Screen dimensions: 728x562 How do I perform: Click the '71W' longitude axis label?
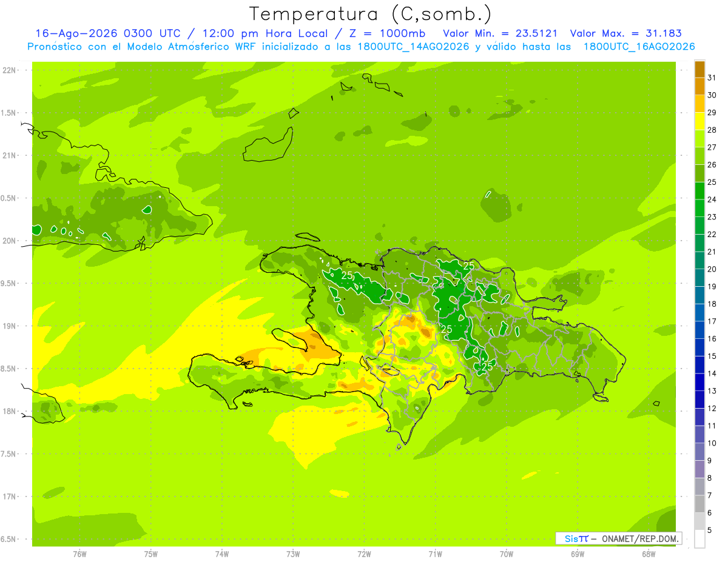435,554
